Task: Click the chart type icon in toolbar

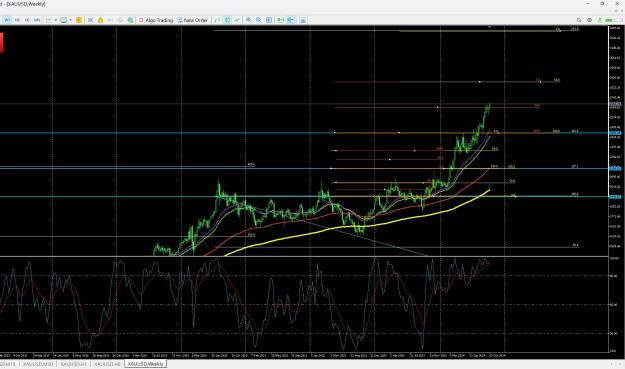Action: pyautogui.click(x=50, y=20)
